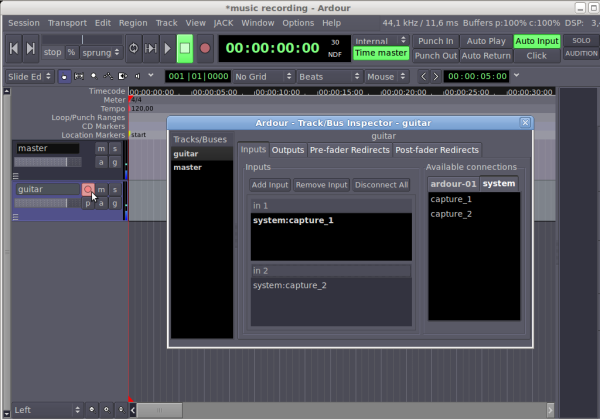The height and width of the screenshot is (420, 600).
Task: Click Add Input button
Action: (x=270, y=185)
